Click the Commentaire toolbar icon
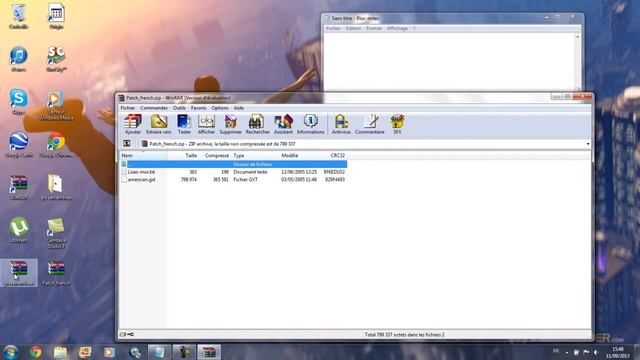 point(370,124)
